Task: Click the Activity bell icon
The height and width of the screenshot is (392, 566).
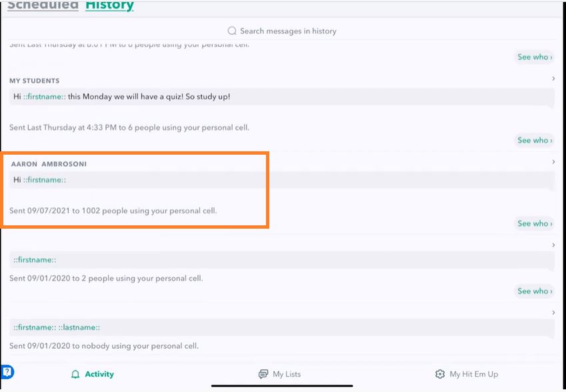Action: click(x=75, y=374)
